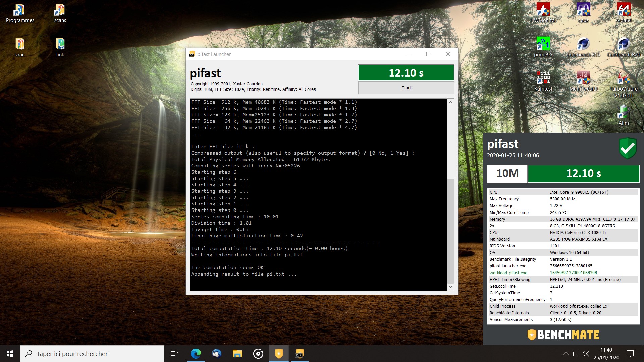The width and height of the screenshot is (644, 362).
Task: Show hidden system tray icons
Action: pos(566,354)
